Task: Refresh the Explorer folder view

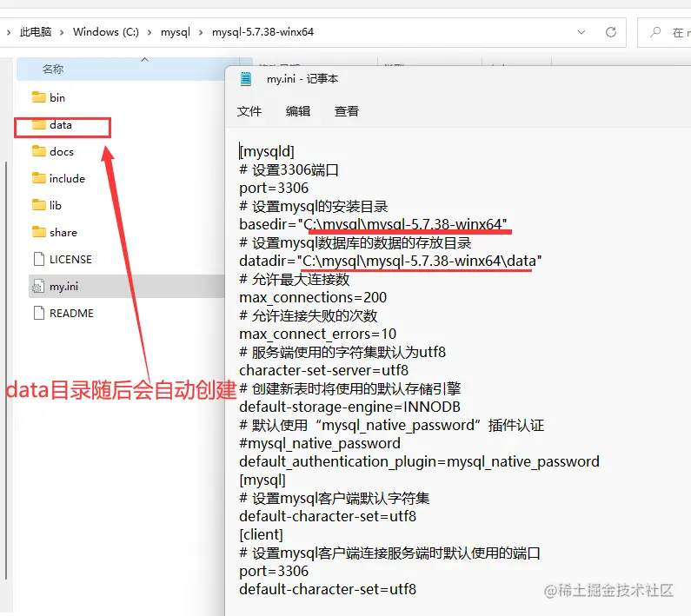Action: tap(611, 32)
